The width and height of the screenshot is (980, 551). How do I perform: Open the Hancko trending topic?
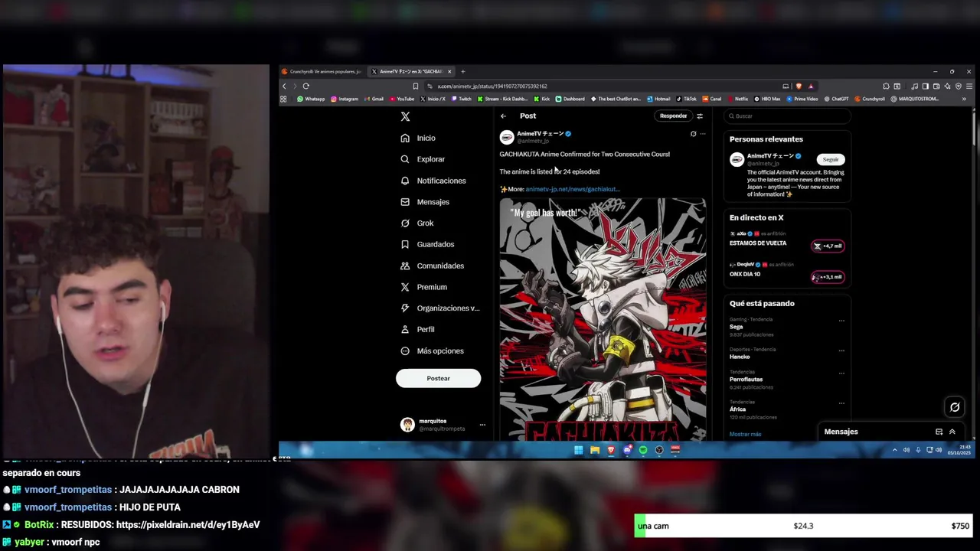740,357
